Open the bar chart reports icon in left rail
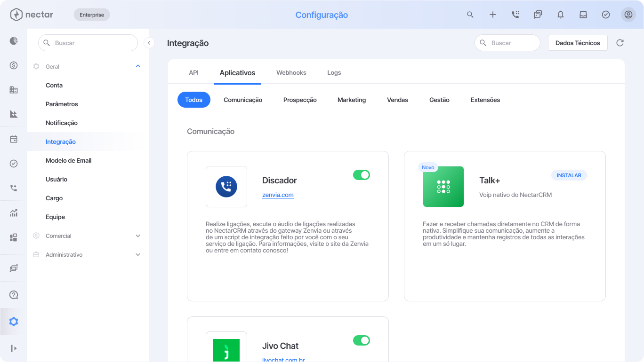 [x=14, y=213]
